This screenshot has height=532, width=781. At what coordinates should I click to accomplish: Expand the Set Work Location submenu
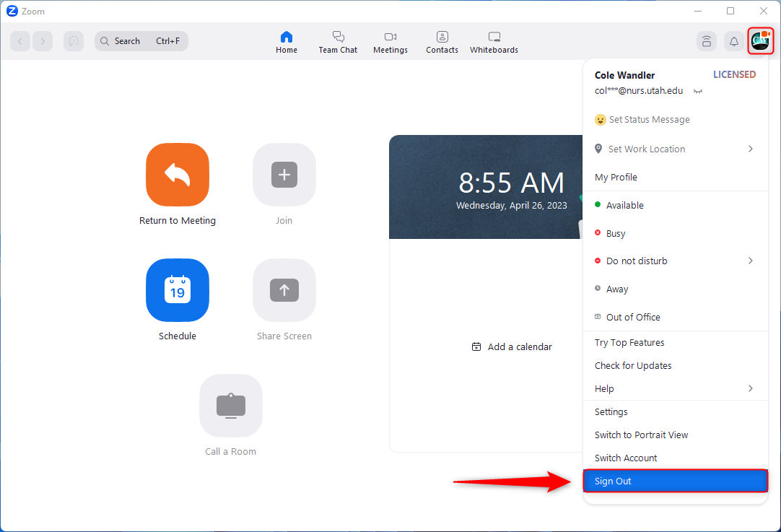[750, 149]
